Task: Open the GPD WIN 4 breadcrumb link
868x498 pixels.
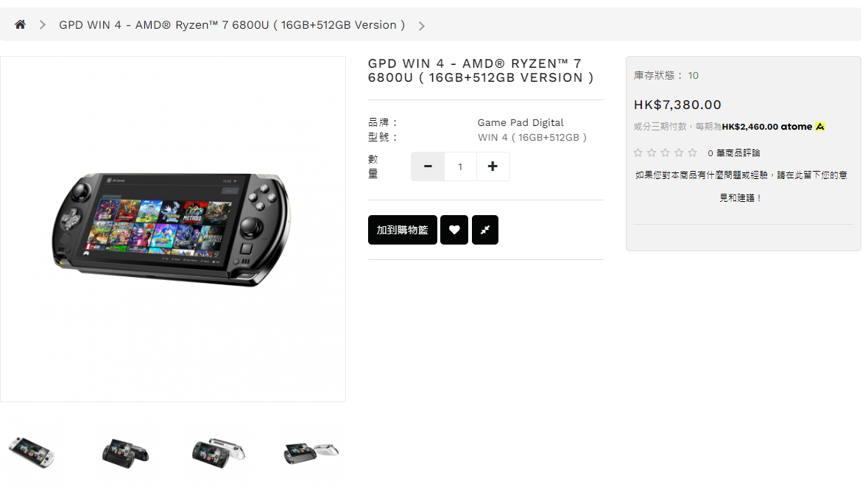Action: click(232, 25)
